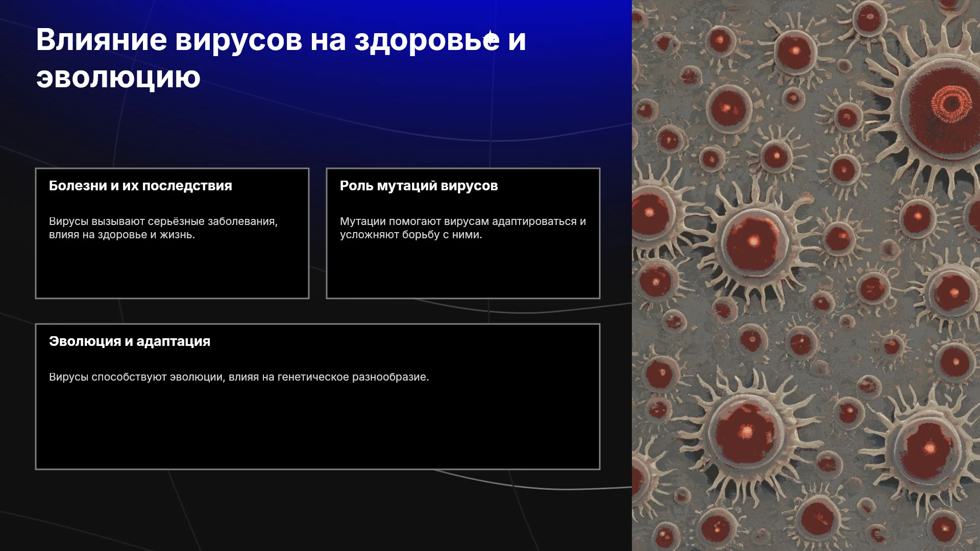Select the word мутаций in the card heading

point(407,186)
